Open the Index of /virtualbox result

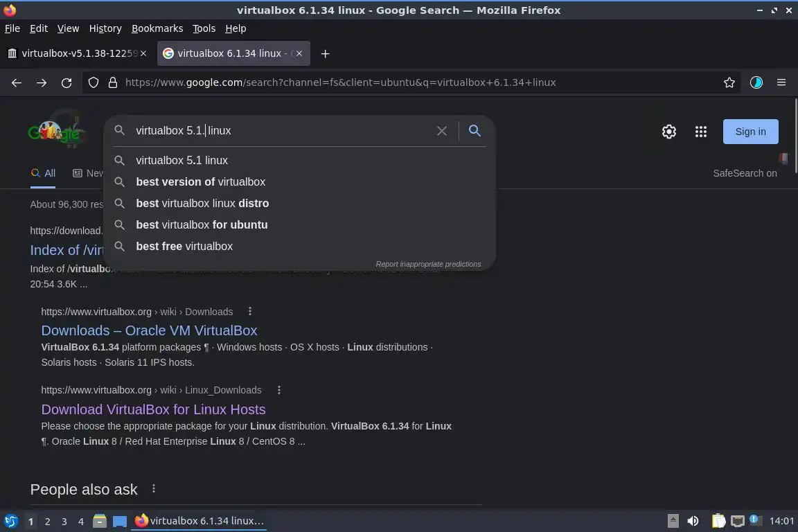[x=66, y=250]
